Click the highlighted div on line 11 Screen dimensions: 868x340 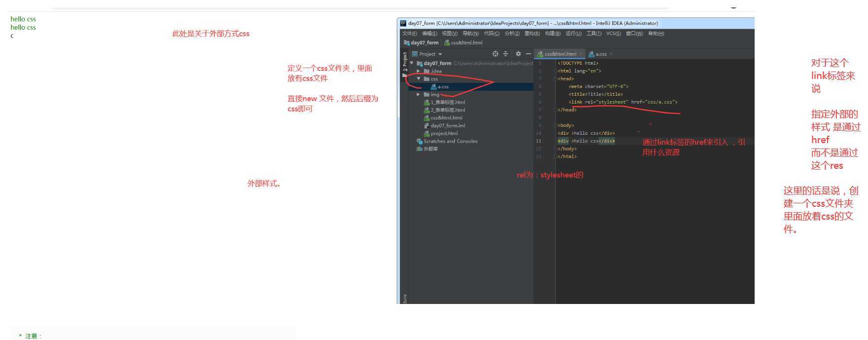586,141
